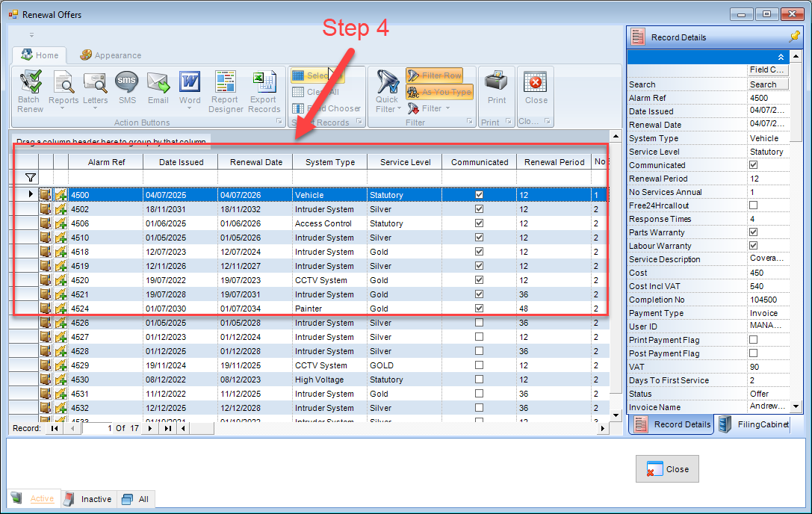
Task: Switch to the Appearance ribbon tab
Action: coord(111,55)
